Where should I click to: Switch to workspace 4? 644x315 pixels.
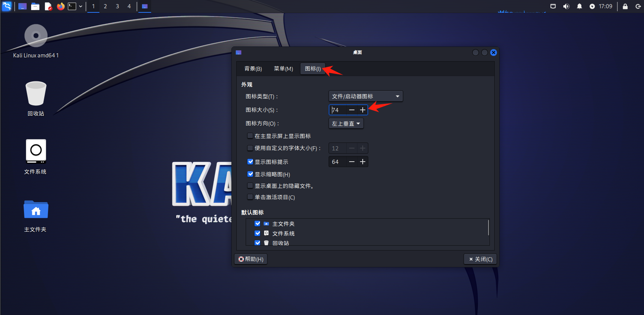click(x=129, y=6)
